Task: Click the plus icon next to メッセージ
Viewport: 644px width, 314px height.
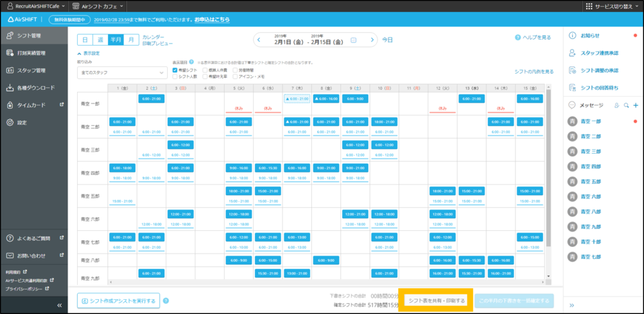Action: coord(635,105)
